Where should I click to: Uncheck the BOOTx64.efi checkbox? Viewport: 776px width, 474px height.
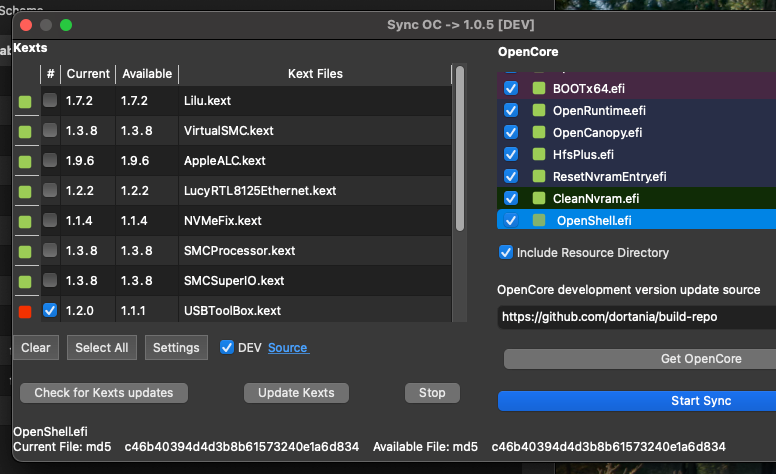(511, 88)
